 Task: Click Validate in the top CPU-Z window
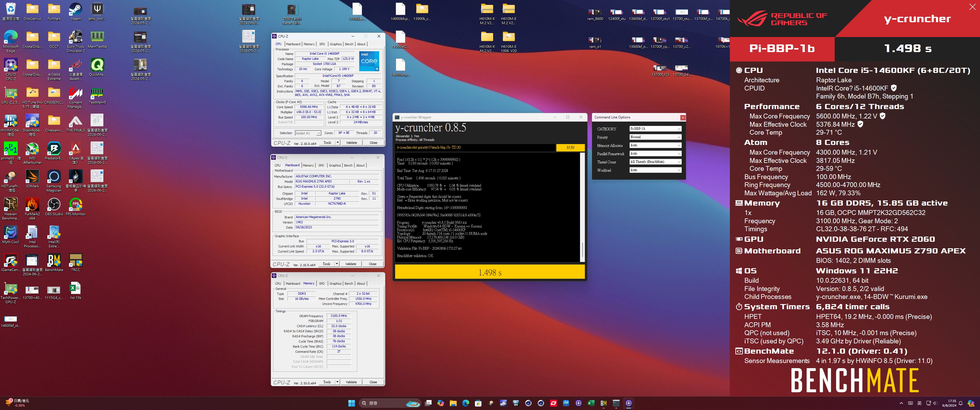point(352,143)
